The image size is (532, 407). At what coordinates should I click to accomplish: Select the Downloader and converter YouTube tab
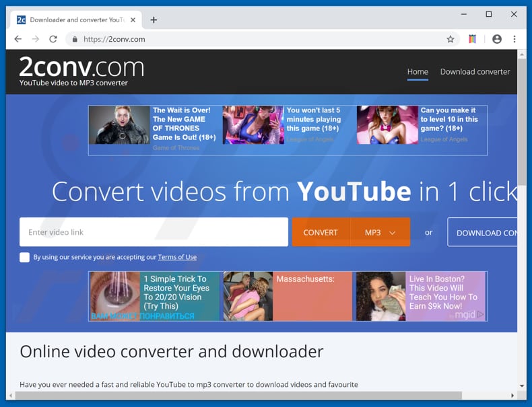(76, 20)
